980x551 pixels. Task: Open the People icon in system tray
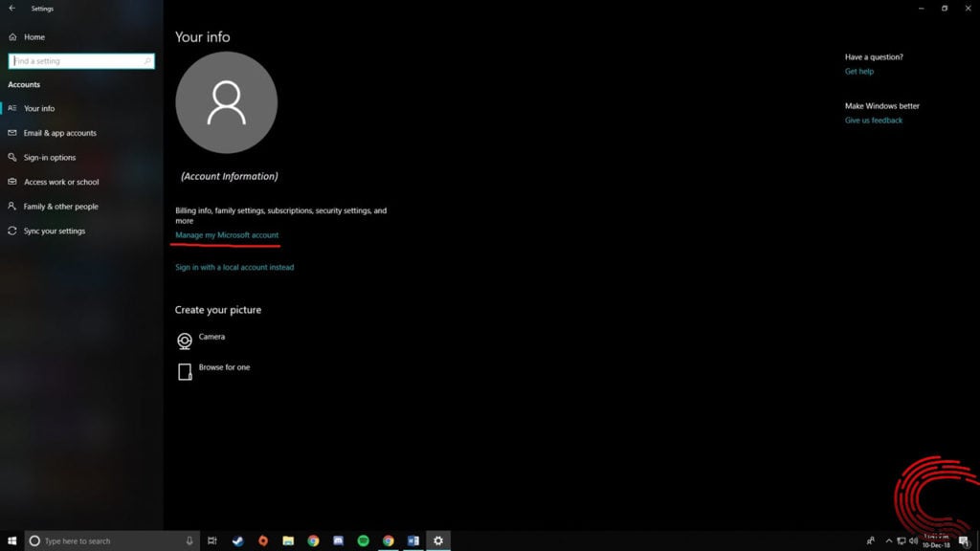871,540
